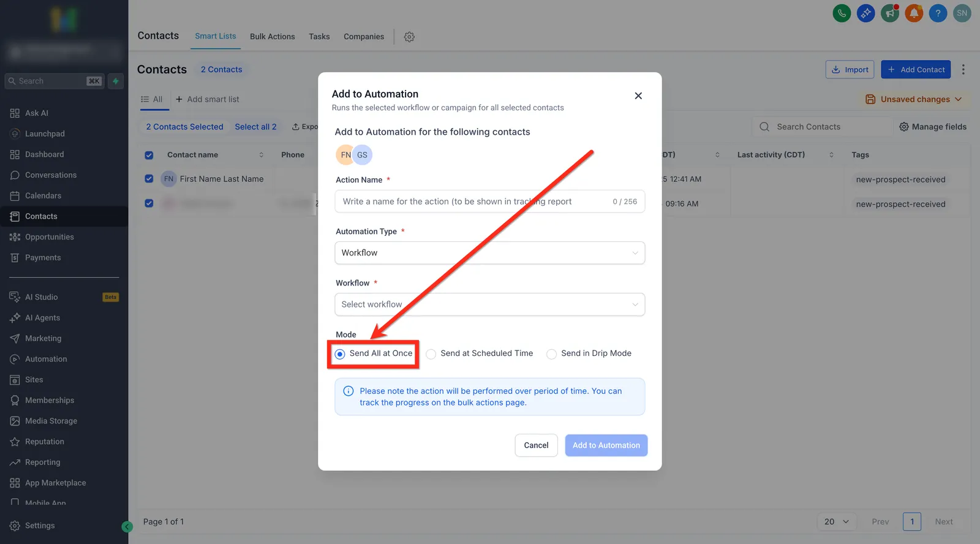The height and width of the screenshot is (544, 980).
Task: Click the Add to Automation button
Action: 606,445
